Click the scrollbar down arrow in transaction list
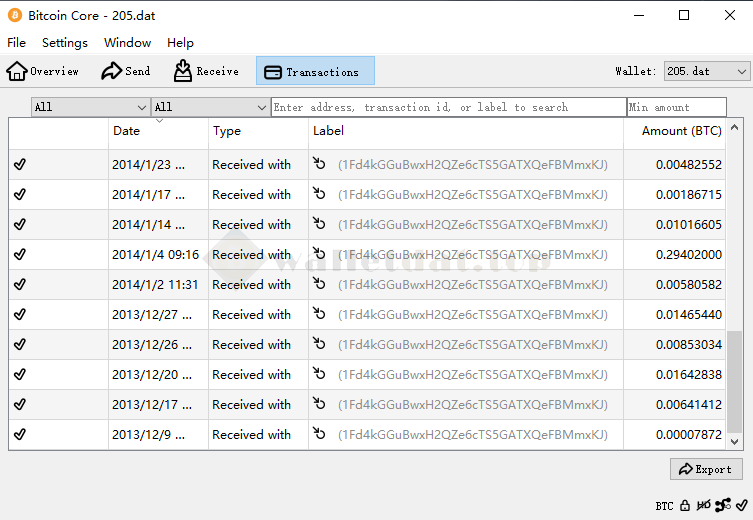The height and width of the screenshot is (520, 753). [735, 441]
